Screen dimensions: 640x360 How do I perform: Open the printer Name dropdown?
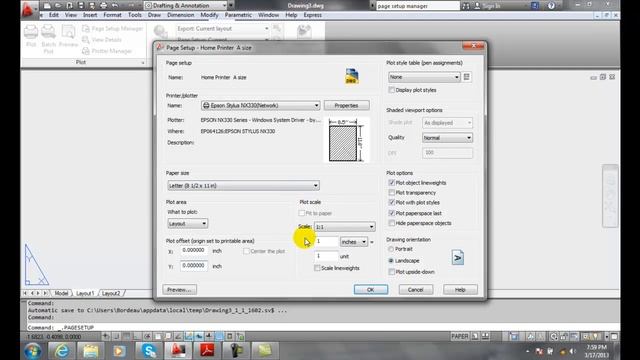(260, 105)
